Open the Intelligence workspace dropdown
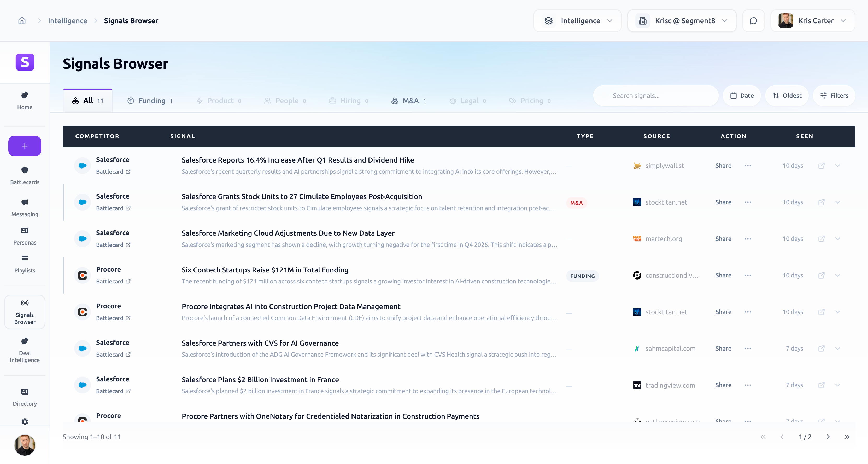868x464 pixels. click(x=578, y=21)
